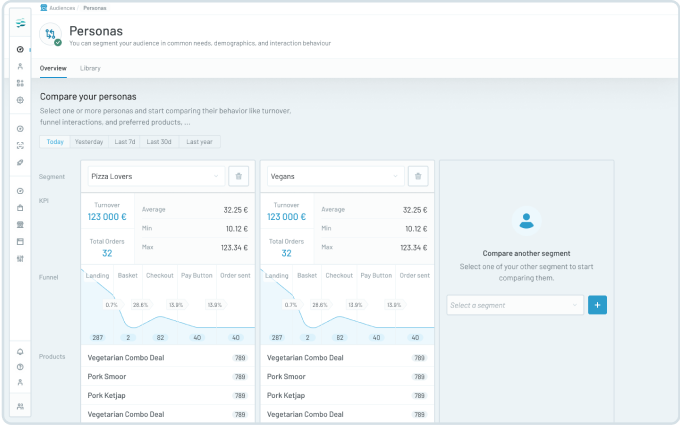Switch to the Overview tab
The image size is (680, 425).
click(x=53, y=68)
